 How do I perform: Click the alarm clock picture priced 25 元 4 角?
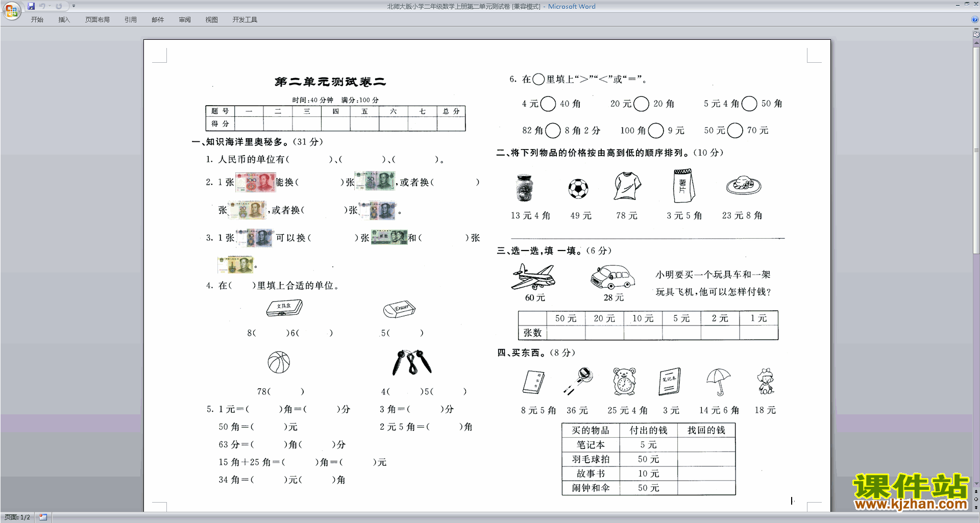(x=625, y=382)
